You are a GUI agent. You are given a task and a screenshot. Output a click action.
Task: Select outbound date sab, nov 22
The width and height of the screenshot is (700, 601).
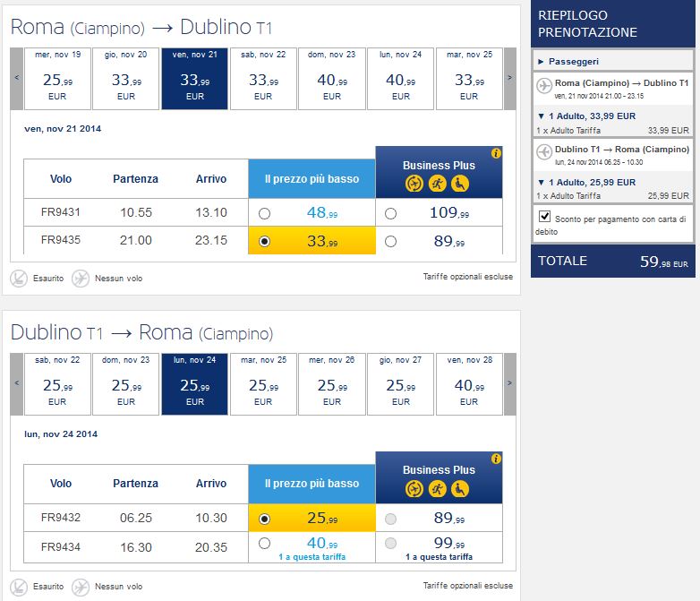coord(263,78)
